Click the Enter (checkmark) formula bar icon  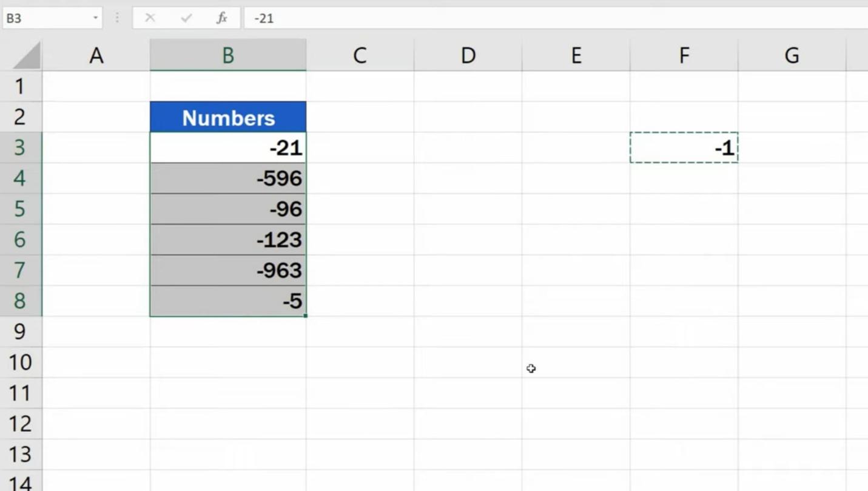186,18
